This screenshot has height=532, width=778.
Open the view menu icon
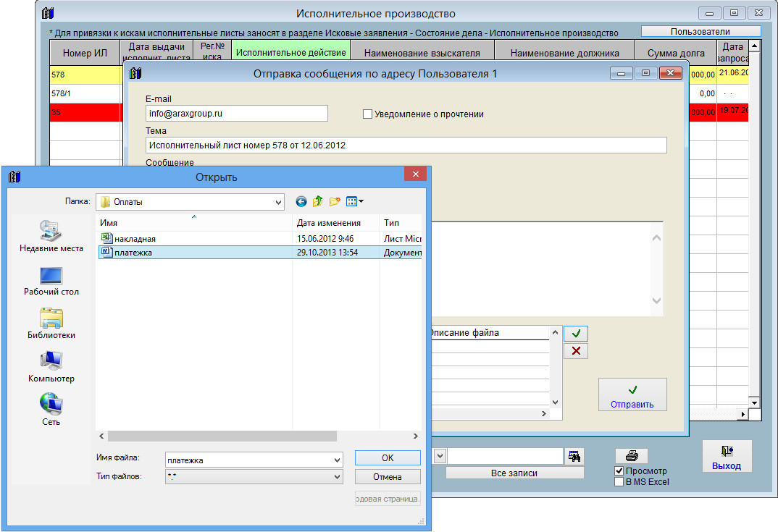pos(354,202)
